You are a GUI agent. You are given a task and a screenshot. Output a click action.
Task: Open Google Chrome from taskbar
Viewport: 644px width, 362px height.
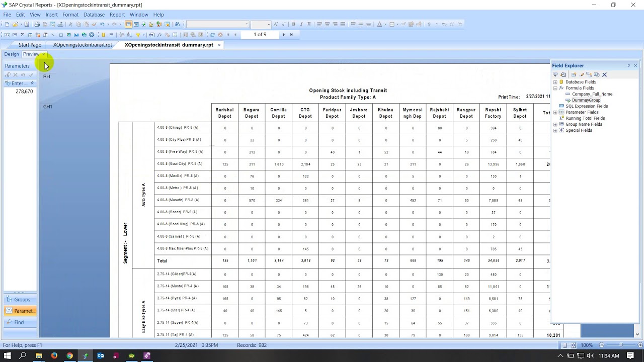[69, 355]
